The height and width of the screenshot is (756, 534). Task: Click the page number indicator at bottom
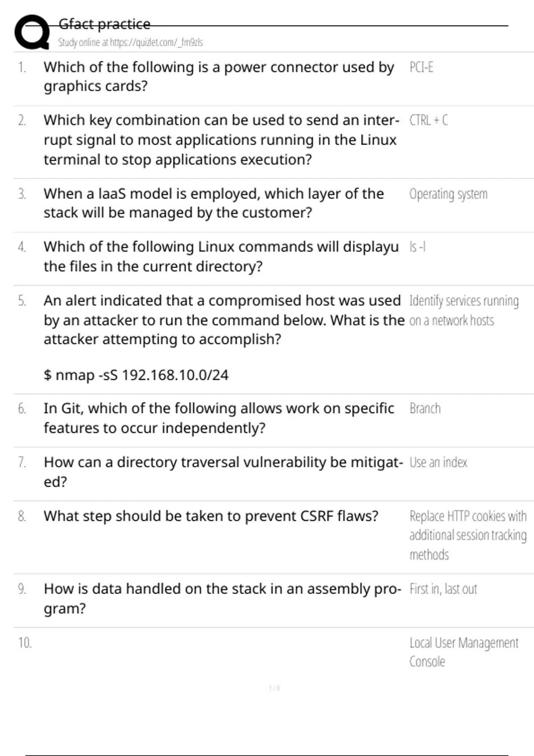click(x=275, y=688)
